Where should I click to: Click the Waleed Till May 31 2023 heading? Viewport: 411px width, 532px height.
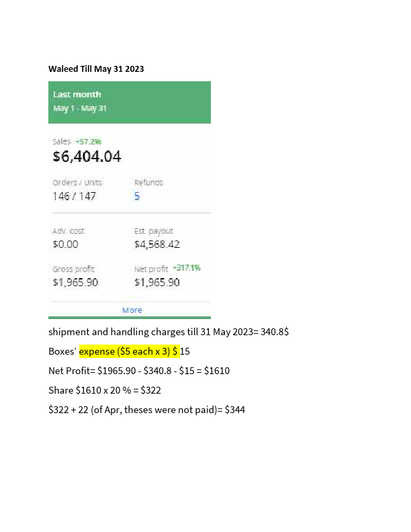(x=96, y=69)
